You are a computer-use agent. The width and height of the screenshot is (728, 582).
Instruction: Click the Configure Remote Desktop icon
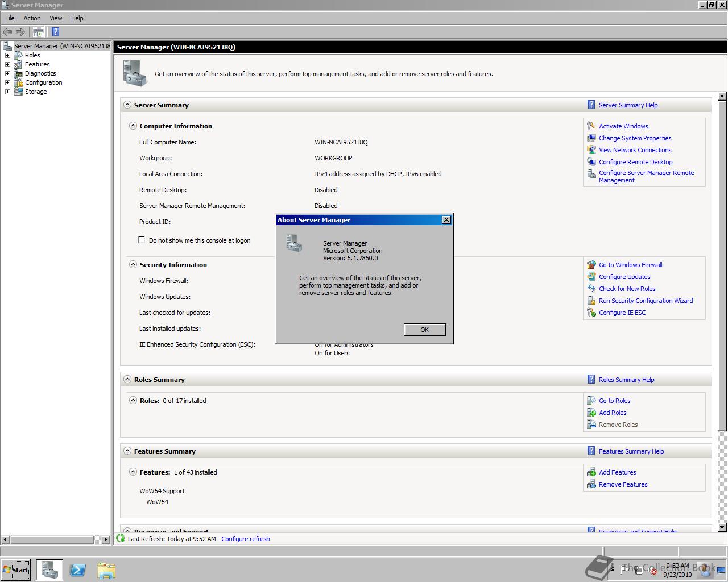pyautogui.click(x=591, y=162)
